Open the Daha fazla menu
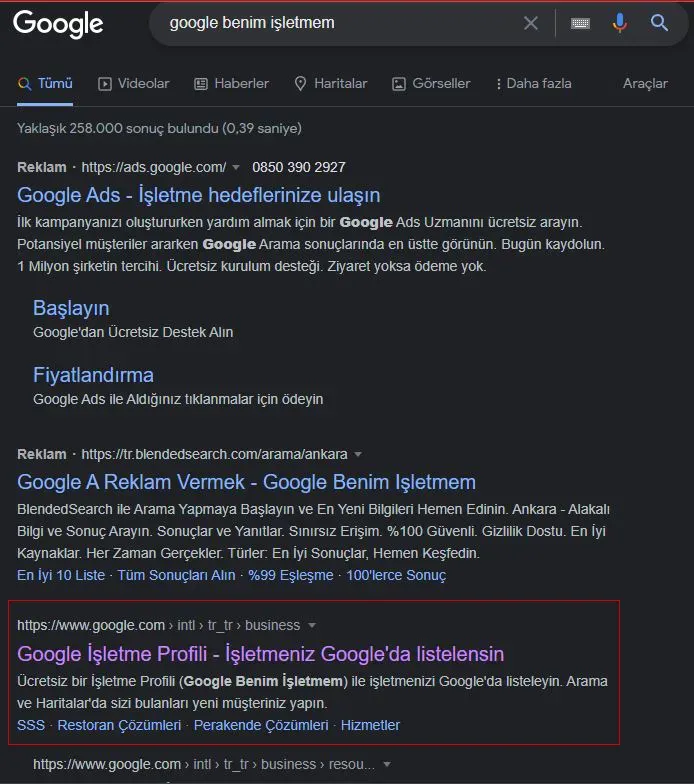The height and width of the screenshot is (784, 694). 534,84
